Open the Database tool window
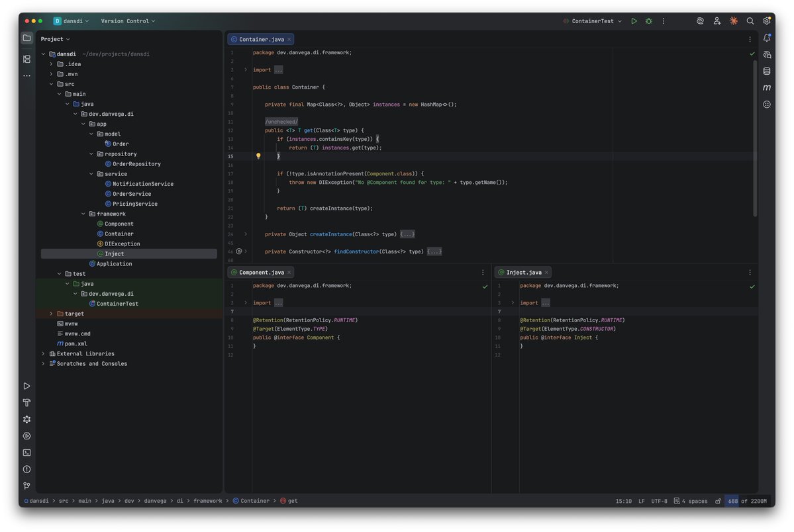The height and width of the screenshot is (532, 794). pyautogui.click(x=767, y=71)
